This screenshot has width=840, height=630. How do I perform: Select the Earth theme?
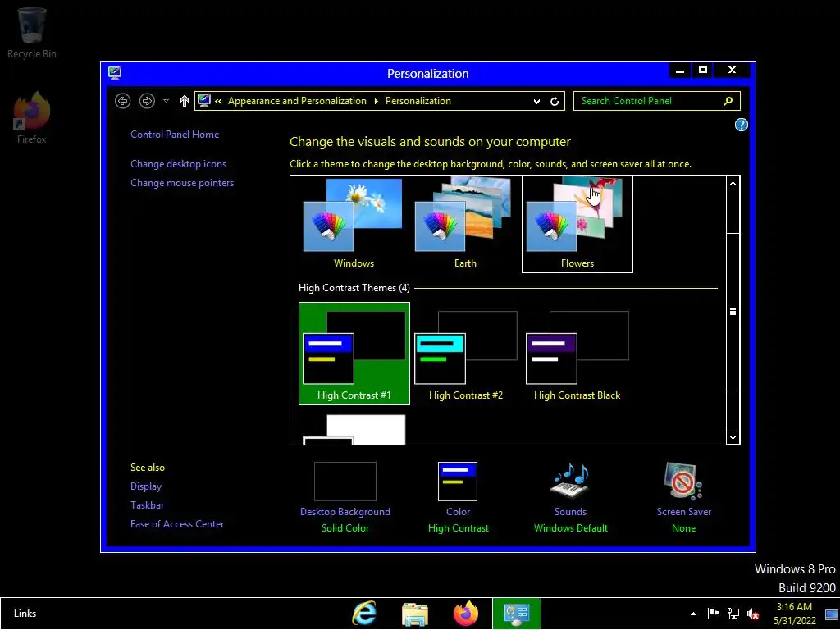[x=465, y=224]
